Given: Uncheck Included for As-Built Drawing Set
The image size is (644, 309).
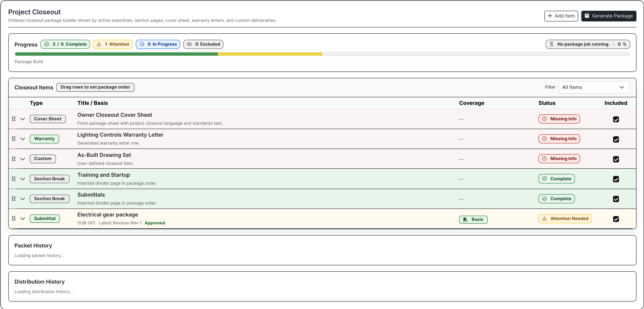Looking at the screenshot, I should pyautogui.click(x=616, y=159).
